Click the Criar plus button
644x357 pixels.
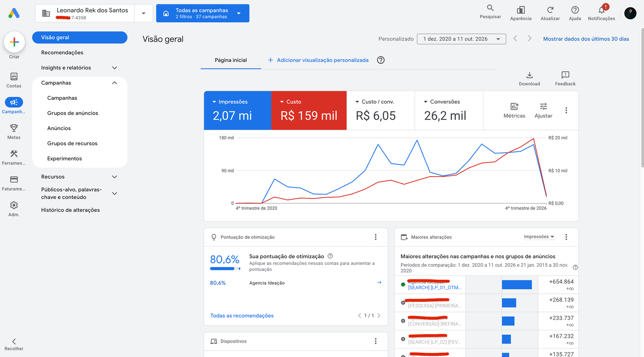(14, 42)
